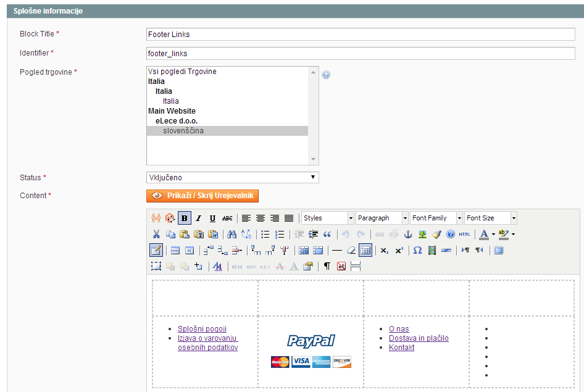Click the Insert Widget icon
This screenshot has width=584, height=392.
170,218
